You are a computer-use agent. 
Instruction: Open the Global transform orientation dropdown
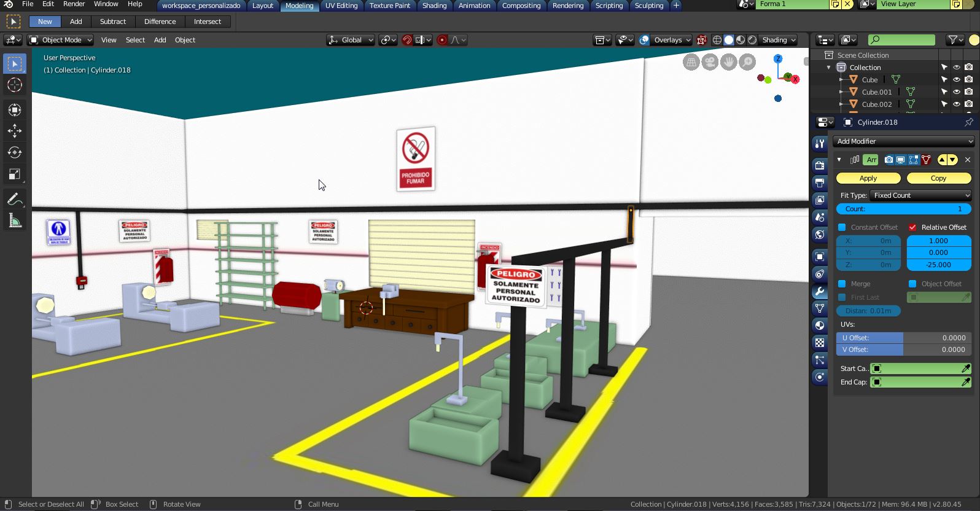click(x=351, y=40)
